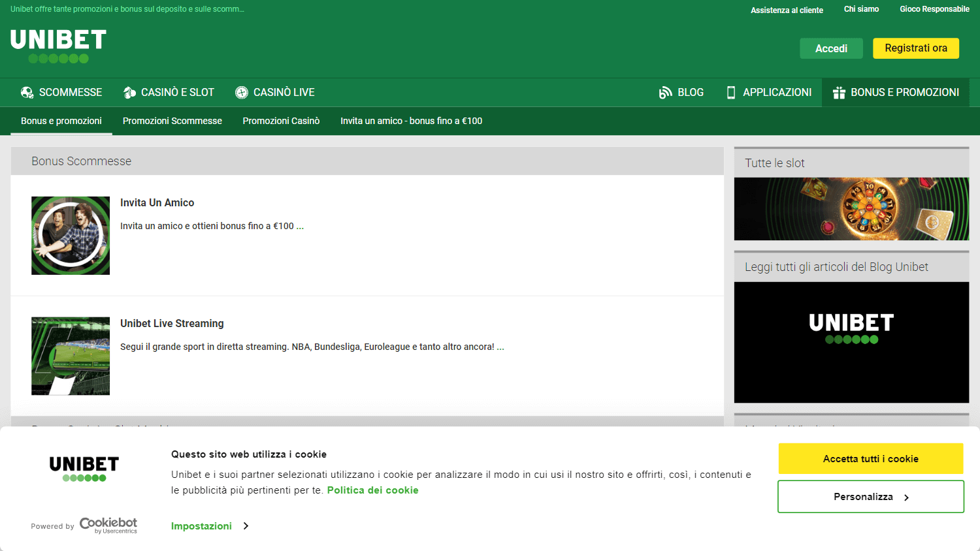This screenshot has width=980, height=551.
Task: Open the Scommesse menu
Action: (61, 93)
